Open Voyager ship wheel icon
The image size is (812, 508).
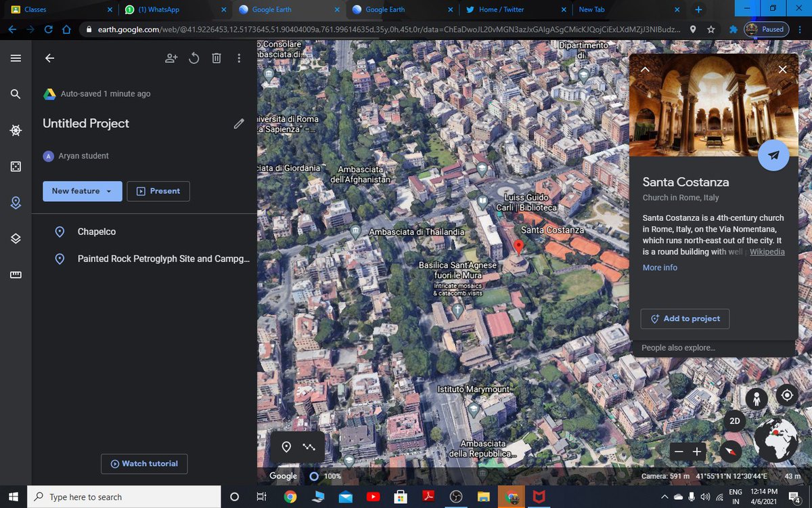[16, 130]
